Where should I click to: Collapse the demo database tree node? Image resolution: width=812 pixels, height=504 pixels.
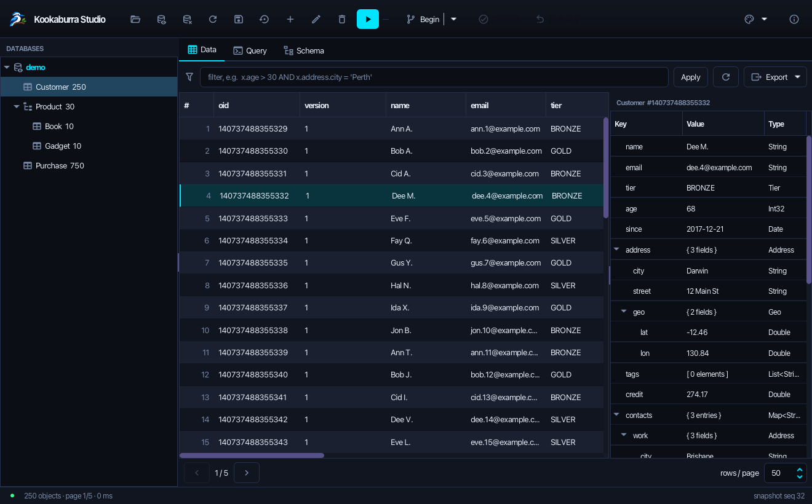click(7, 67)
